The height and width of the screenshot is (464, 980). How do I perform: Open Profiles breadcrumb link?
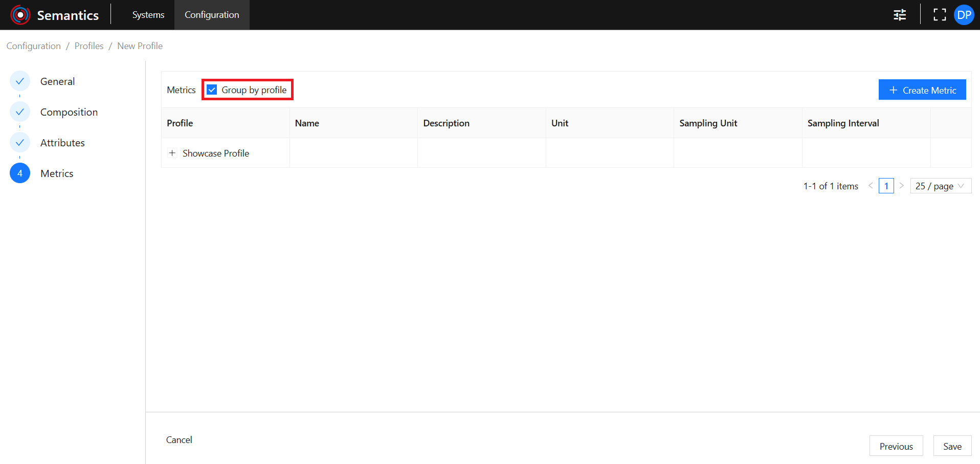click(89, 46)
